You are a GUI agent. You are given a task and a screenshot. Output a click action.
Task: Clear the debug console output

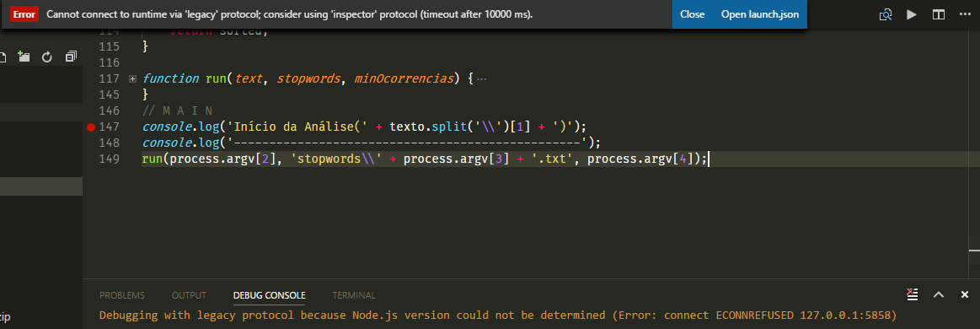click(x=913, y=294)
